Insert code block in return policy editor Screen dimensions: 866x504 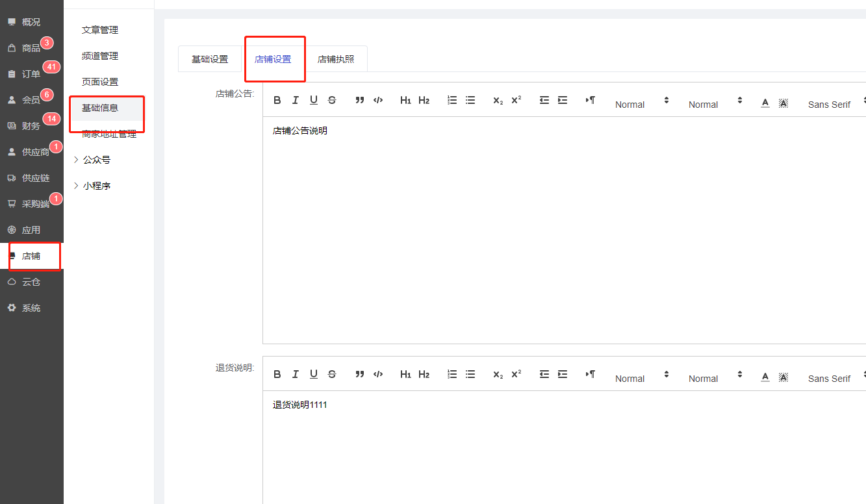point(378,374)
